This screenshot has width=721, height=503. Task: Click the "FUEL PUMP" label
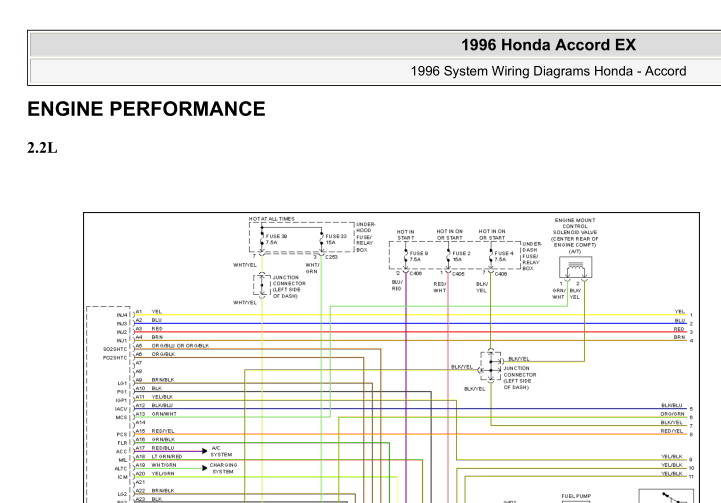[576, 496]
